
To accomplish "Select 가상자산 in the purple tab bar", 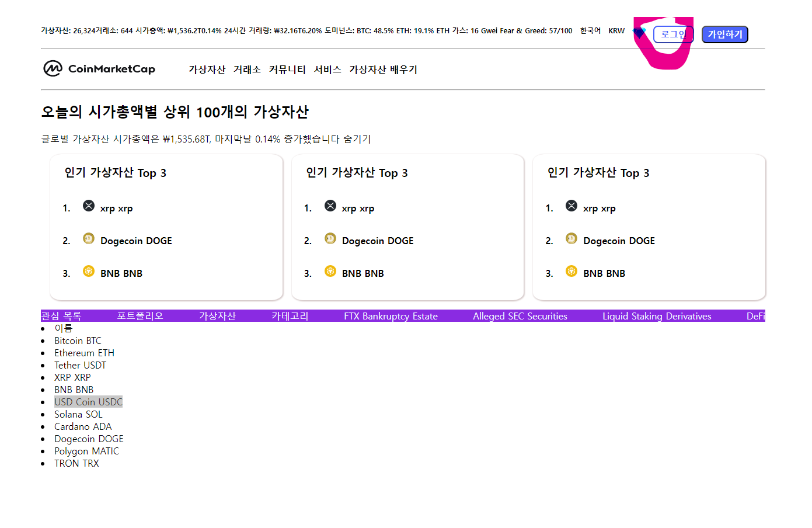I will [217, 316].
